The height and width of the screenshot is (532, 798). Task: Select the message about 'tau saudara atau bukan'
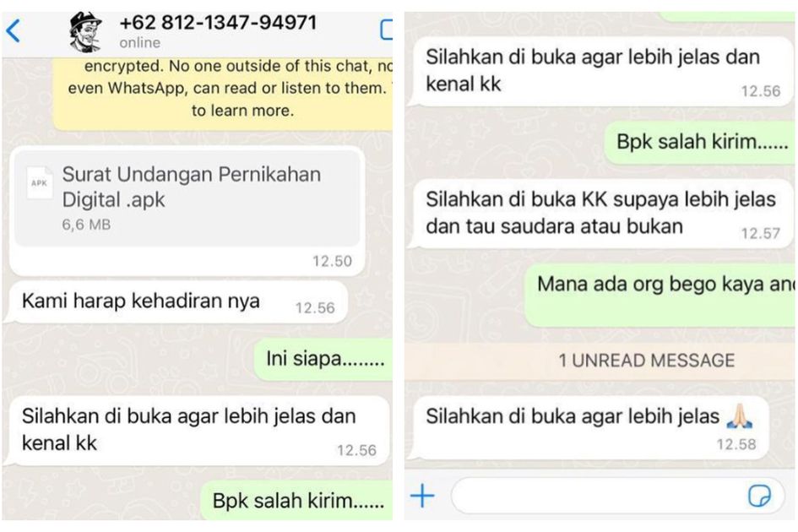click(x=603, y=214)
